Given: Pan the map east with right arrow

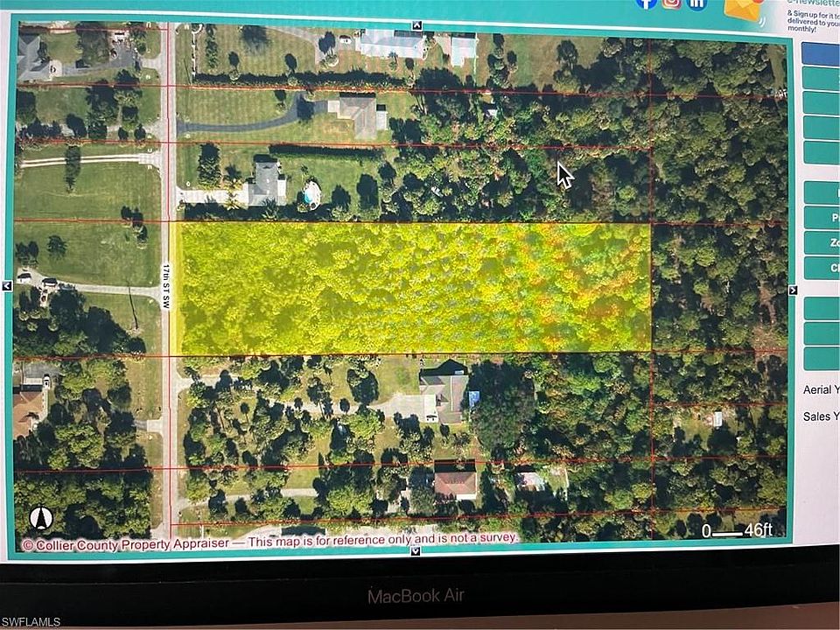Looking at the screenshot, I should [x=793, y=290].
